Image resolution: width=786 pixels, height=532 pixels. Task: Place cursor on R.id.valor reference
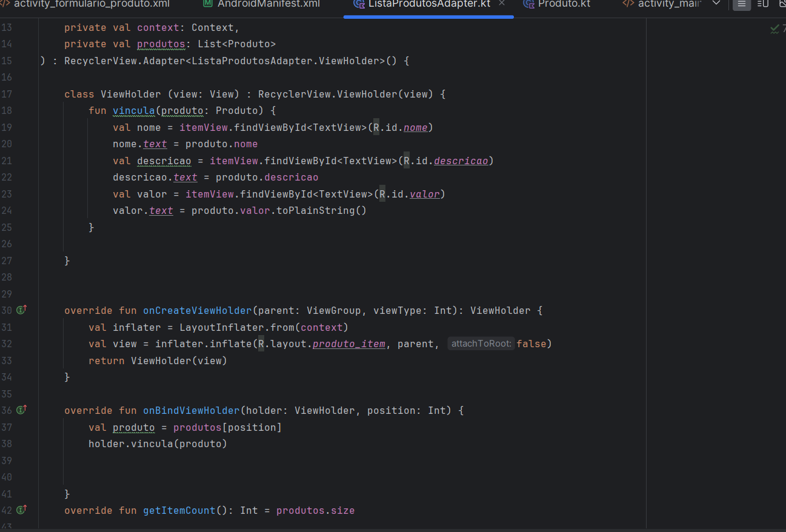[x=409, y=194]
